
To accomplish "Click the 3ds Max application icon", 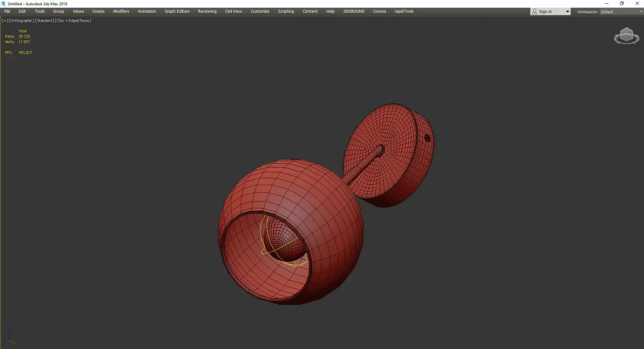I will [x=3, y=4].
